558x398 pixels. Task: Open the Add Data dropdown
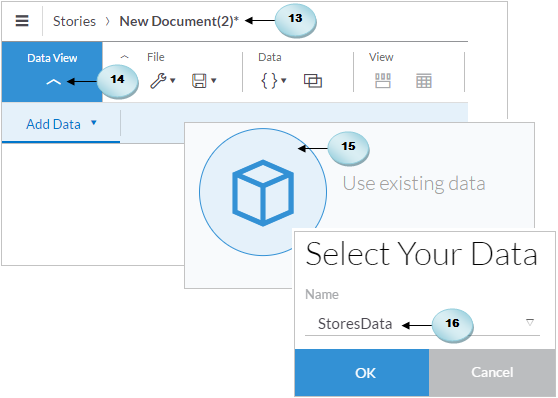61,124
